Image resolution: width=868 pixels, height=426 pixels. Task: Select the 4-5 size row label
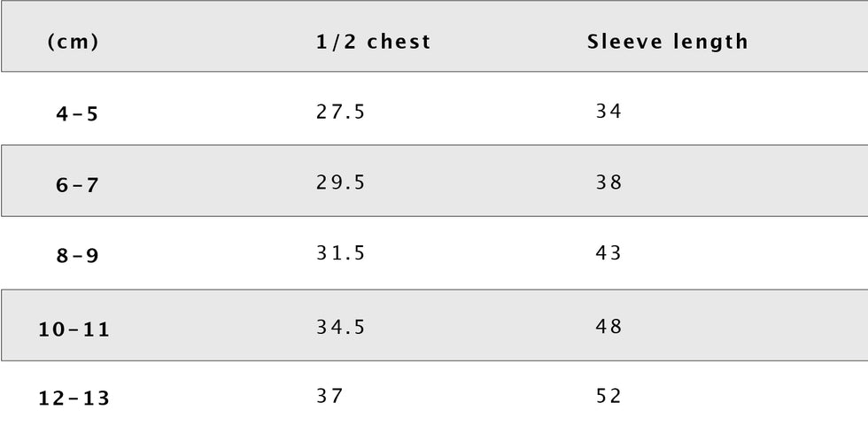pyautogui.click(x=77, y=114)
